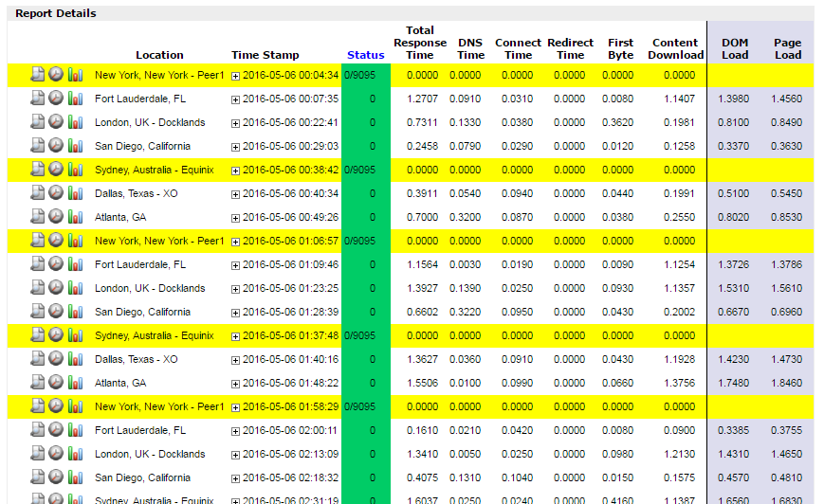This screenshot has height=504, width=824.
Task: Click the Page Load column header
Action: click(x=788, y=48)
